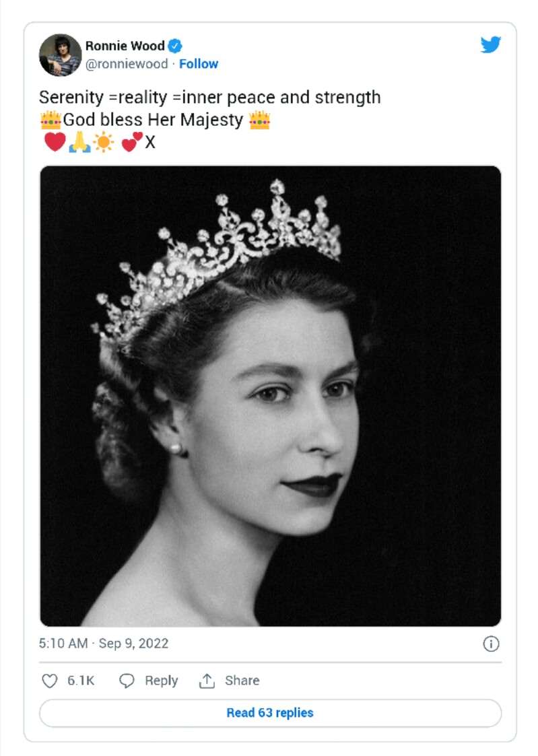Open the @ronniewood handle link
538x756 pixels.
click(x=127, y=64)
